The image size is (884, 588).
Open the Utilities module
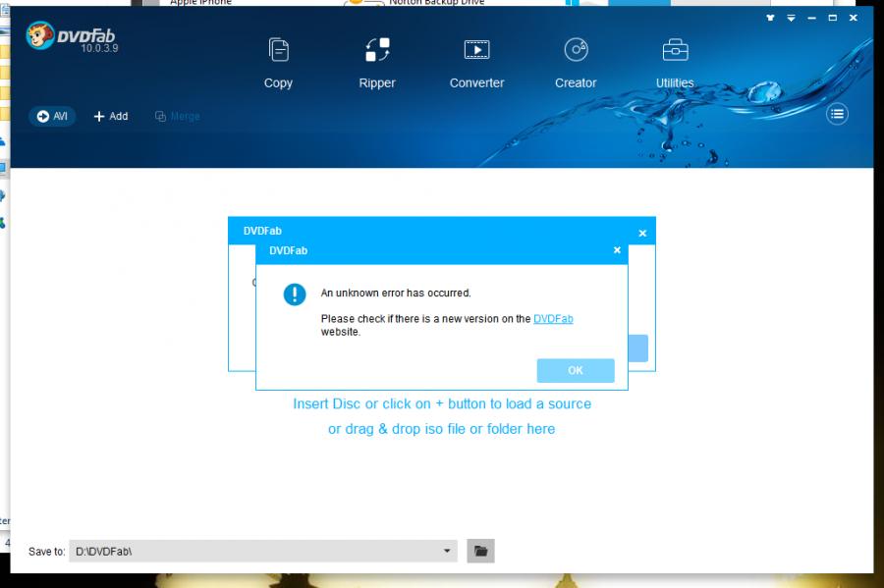[x=675, y=63]
